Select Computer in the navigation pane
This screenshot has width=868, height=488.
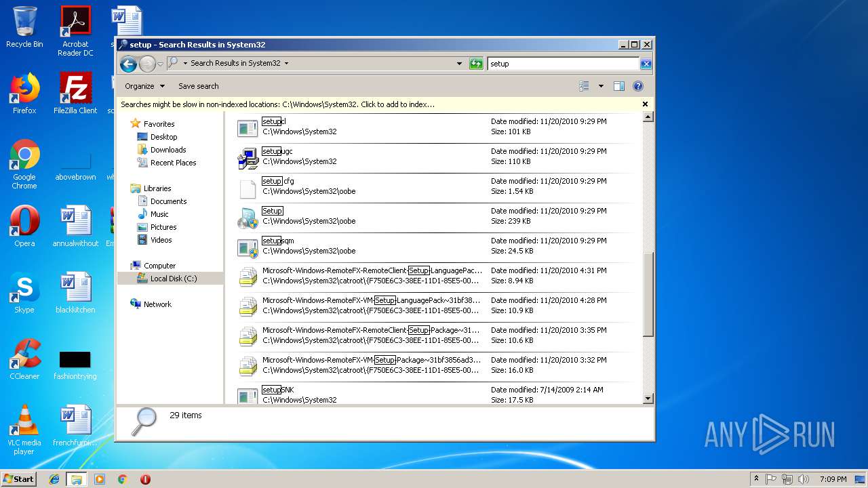coord(159,266)
